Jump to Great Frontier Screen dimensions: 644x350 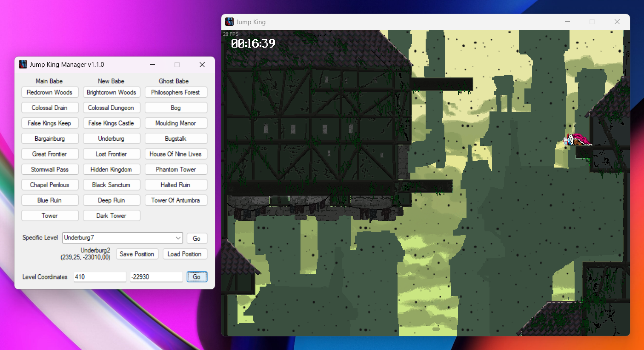(50, 154)
